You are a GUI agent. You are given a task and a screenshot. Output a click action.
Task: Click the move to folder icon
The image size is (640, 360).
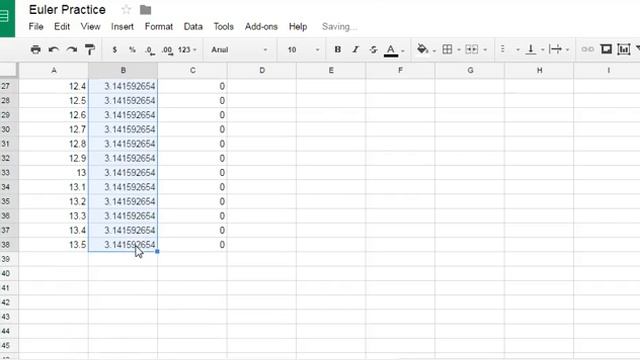coord(145,9)
